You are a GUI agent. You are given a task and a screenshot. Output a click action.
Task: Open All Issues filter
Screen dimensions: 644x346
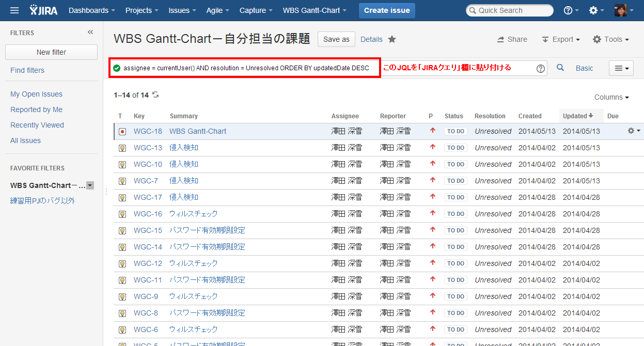25,140
